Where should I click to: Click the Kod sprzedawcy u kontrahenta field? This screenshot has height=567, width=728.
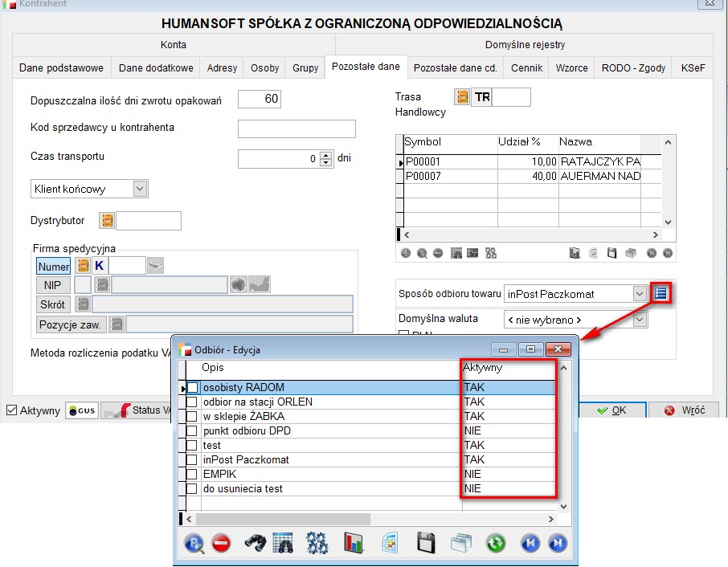pos(297,129)
